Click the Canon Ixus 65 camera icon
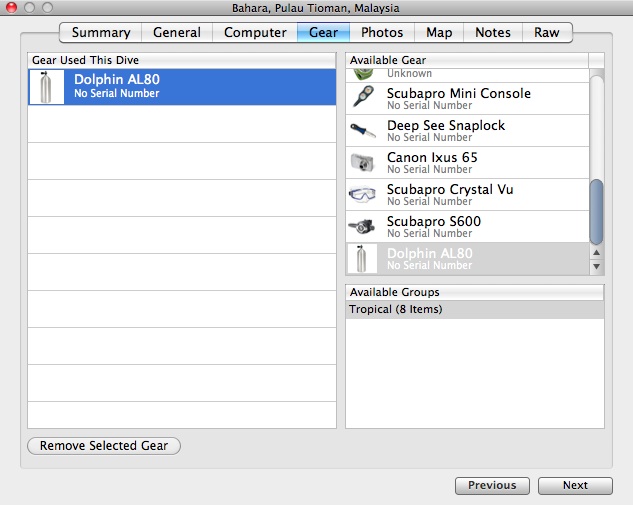The image size is (633, 505). 362,163
